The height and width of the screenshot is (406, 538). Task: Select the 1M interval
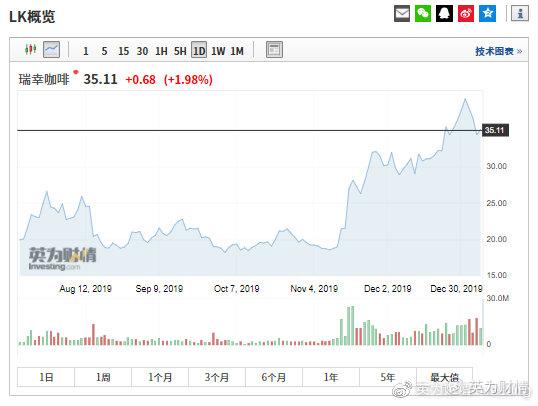coord(237,51)
